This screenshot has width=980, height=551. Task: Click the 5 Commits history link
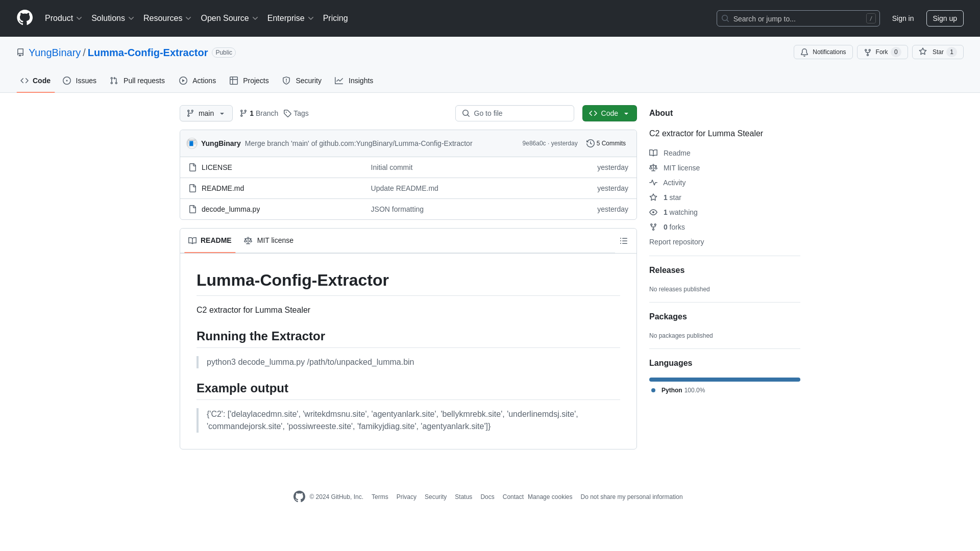pyautogui.click(x=606, y=143)
